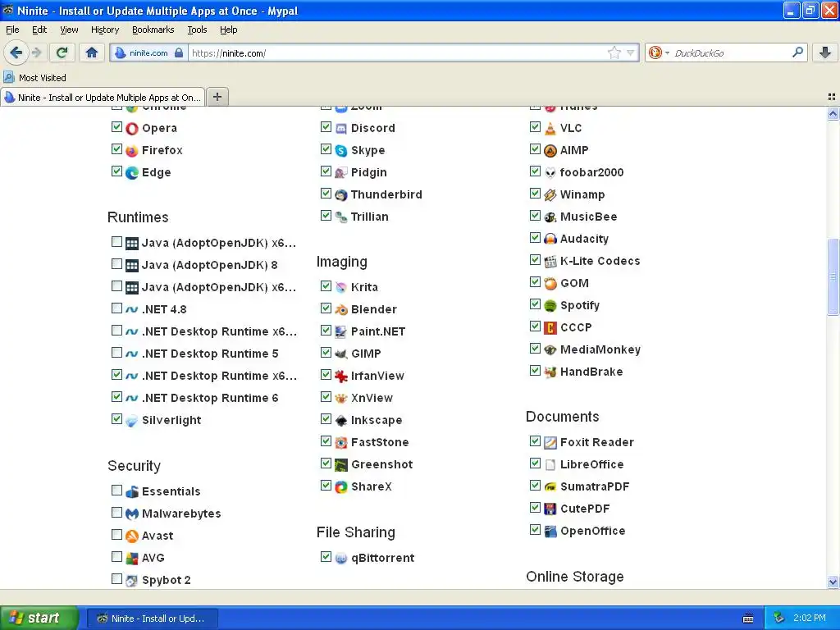The width and height of the screenshot is (840, 630).
Task: Click the scrollbar up arrow
Action: pos(833,113)
